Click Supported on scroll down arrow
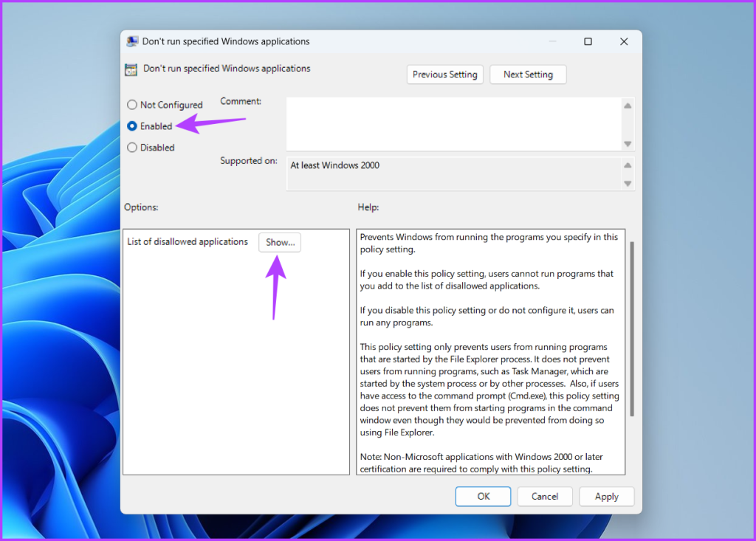The image size is (756, 541). click(x=628, y=183)
